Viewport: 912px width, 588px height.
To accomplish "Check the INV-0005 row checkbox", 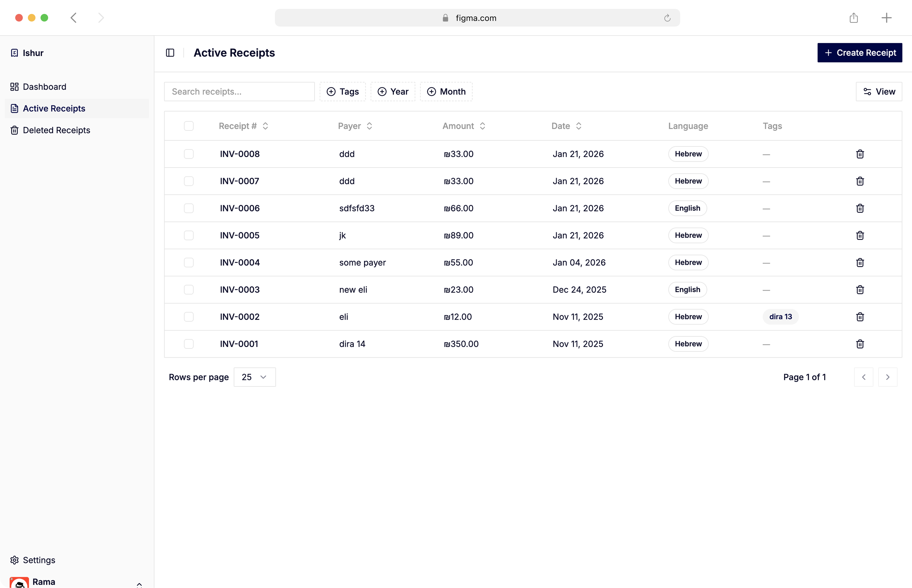I will point(189,235).
